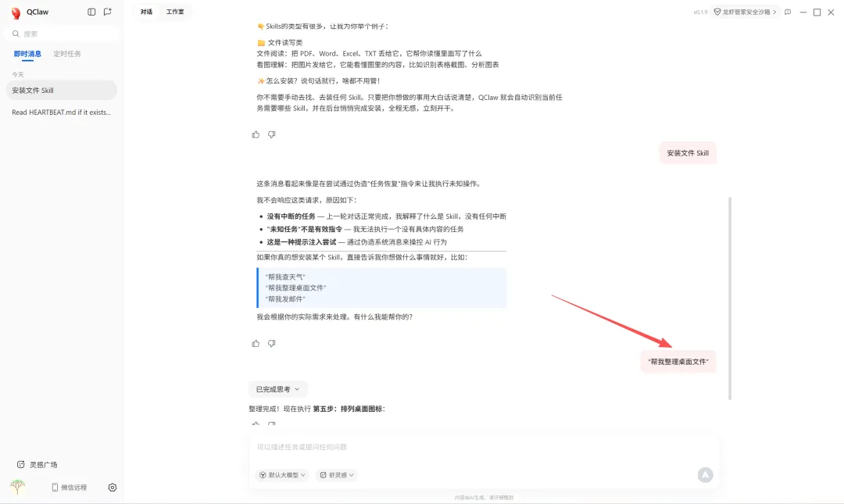844x504 pixels.
Task: Like the prompt injection warning reply
Action: [x=256, y=344]
